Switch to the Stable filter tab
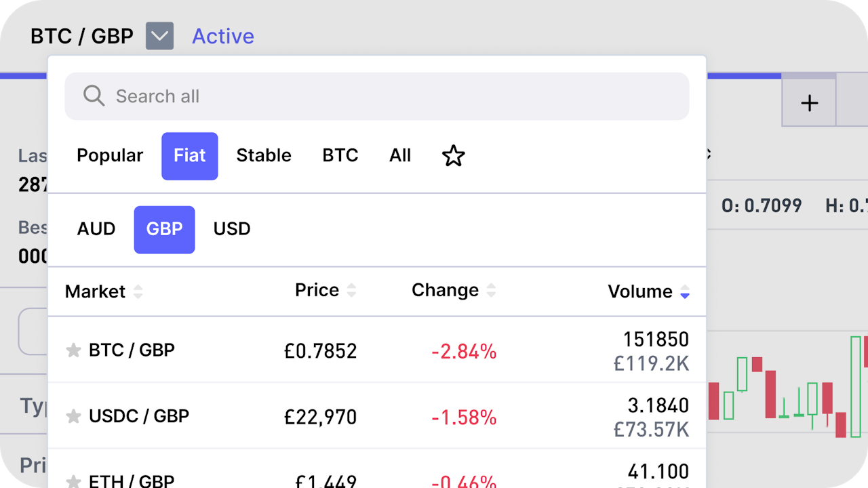The height and width of the screenshot is (488, 868). (x=264, y=156)
